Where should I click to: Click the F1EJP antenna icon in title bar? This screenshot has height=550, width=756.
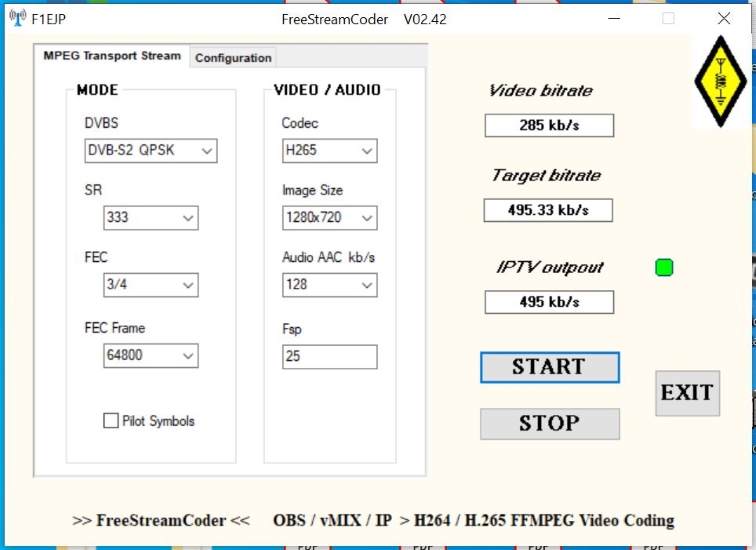[18, 19]
